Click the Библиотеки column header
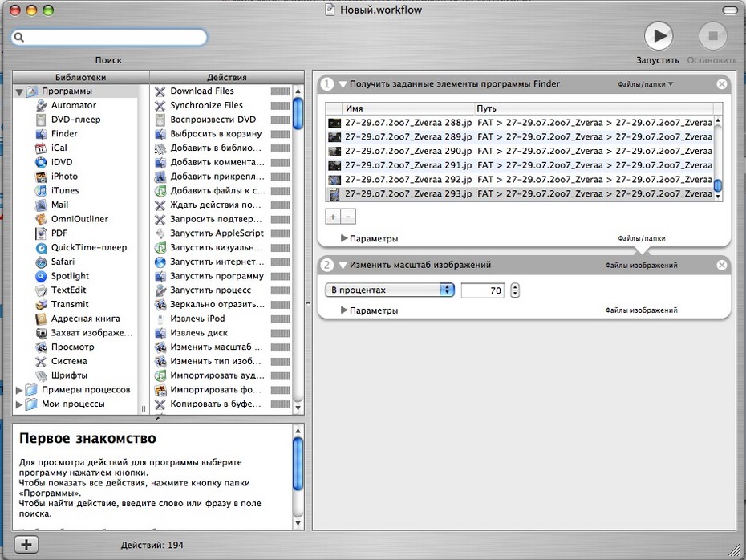746x560 pixels. [x=80, y=77]
